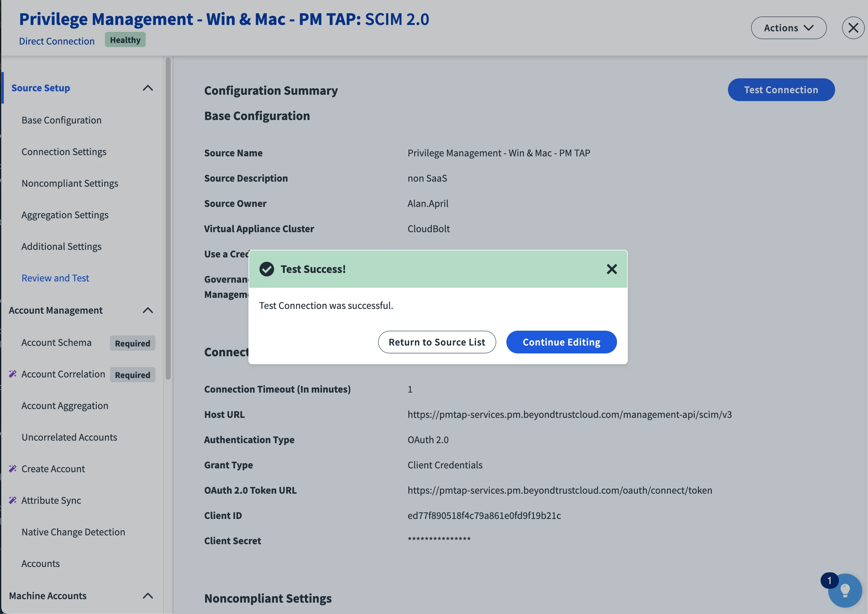Close the source configuration panel
Screen dimensions: 868x614
[853, 27]
